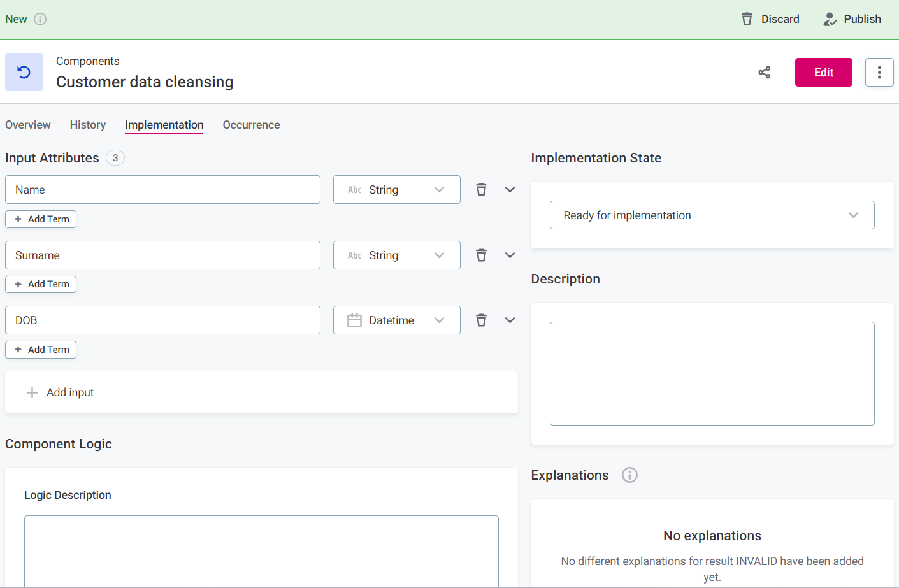This screenshot has height=588, width=899.
Task: Delete the Name input attribute
Action: [481, 190]
